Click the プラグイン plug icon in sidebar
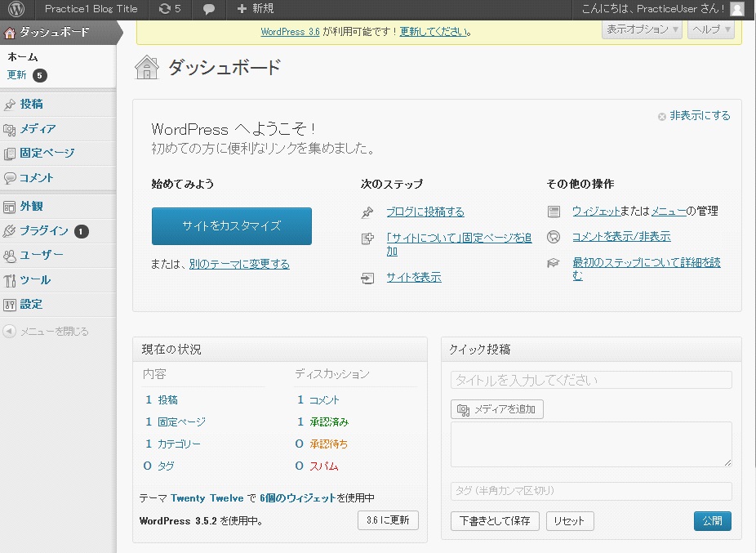The image size is (756, 553). click(10, 231)
